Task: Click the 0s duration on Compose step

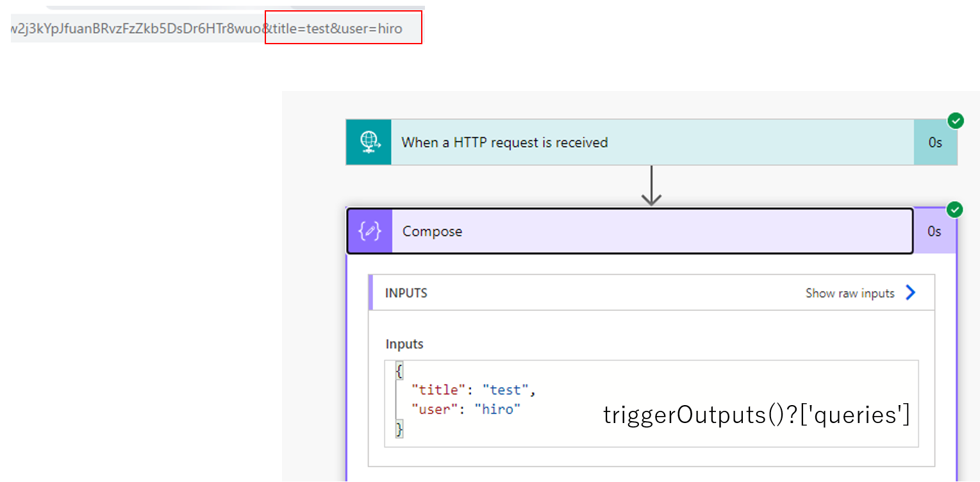Action: click(934, 231)
